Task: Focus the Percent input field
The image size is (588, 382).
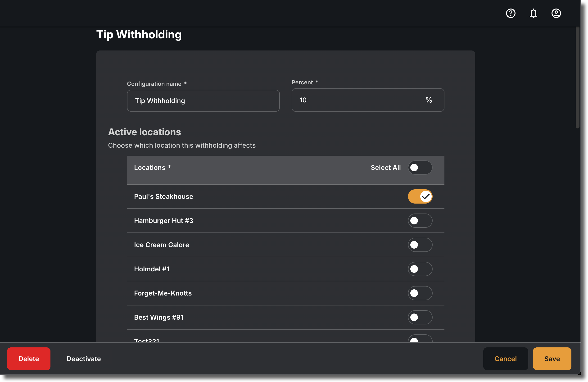Action: click(x=368, y=100)
